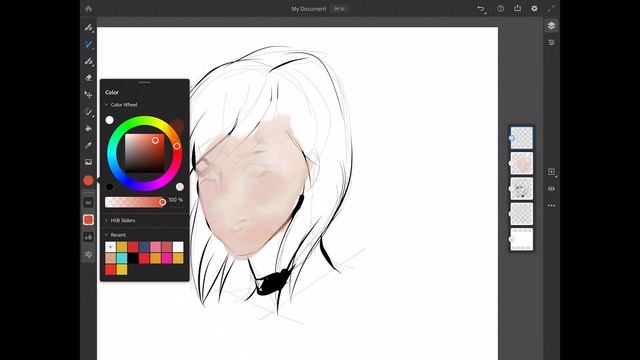The height and width of the screenshot is (360, 640).
Task: Open the Help question mark
Action: click(x=500, y=9)
